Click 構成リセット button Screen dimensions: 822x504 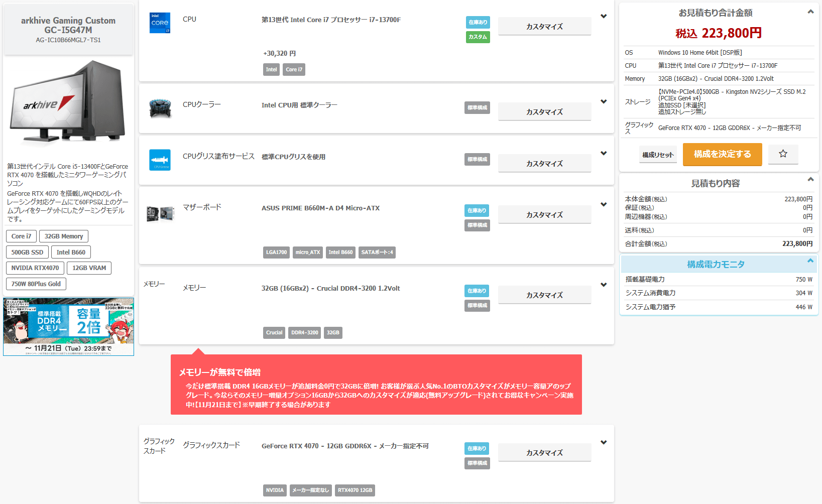pos(658,155)
